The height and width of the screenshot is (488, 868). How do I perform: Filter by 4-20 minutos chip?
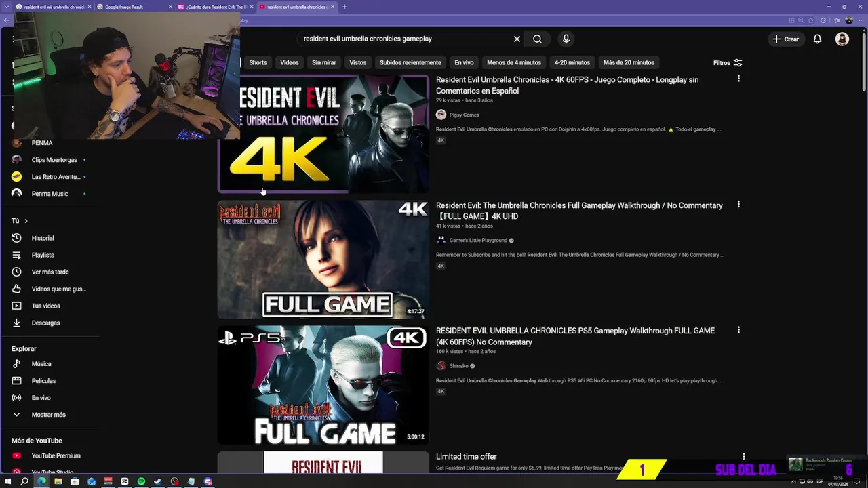coord(572,62)
